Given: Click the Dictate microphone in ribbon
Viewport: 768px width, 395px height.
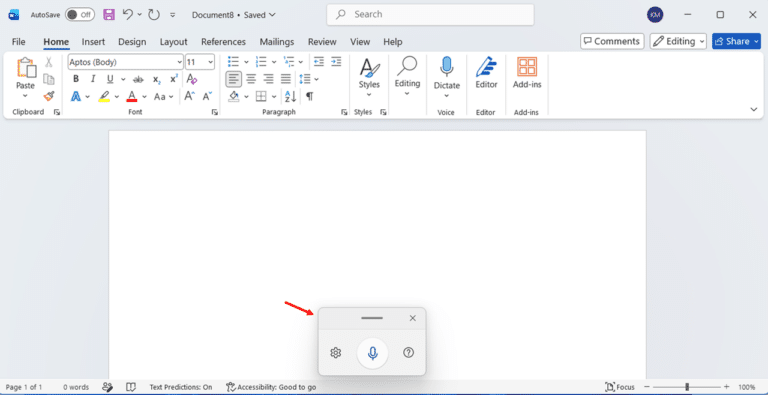Looking at the screenshot, I should (x=446, y=67).
